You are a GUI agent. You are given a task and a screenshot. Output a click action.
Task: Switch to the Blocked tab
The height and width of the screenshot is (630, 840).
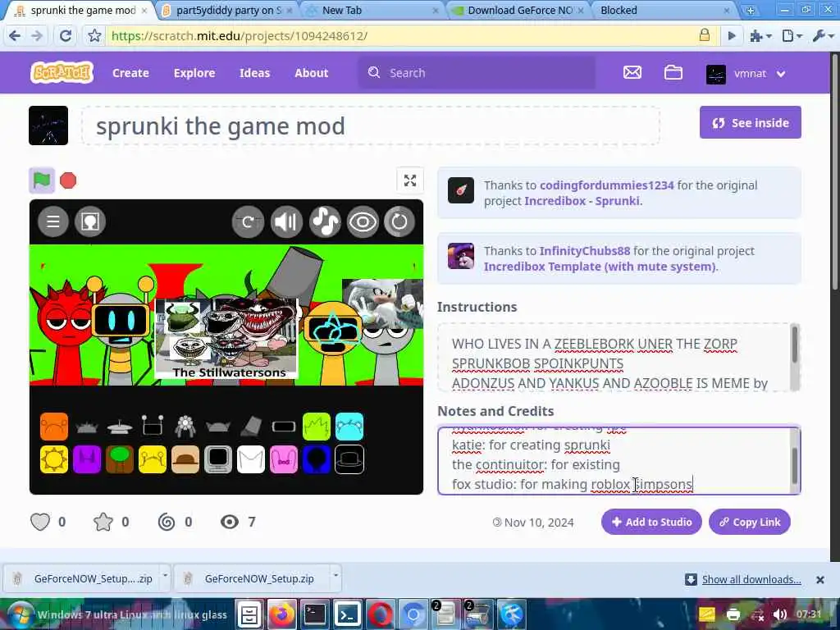663,10
